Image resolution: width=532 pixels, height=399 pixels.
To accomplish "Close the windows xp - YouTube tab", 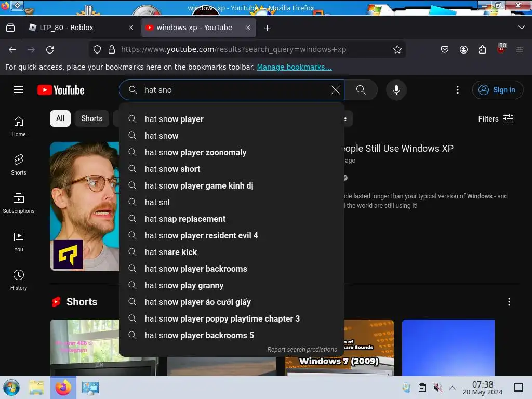I will [x=248, y=28].
